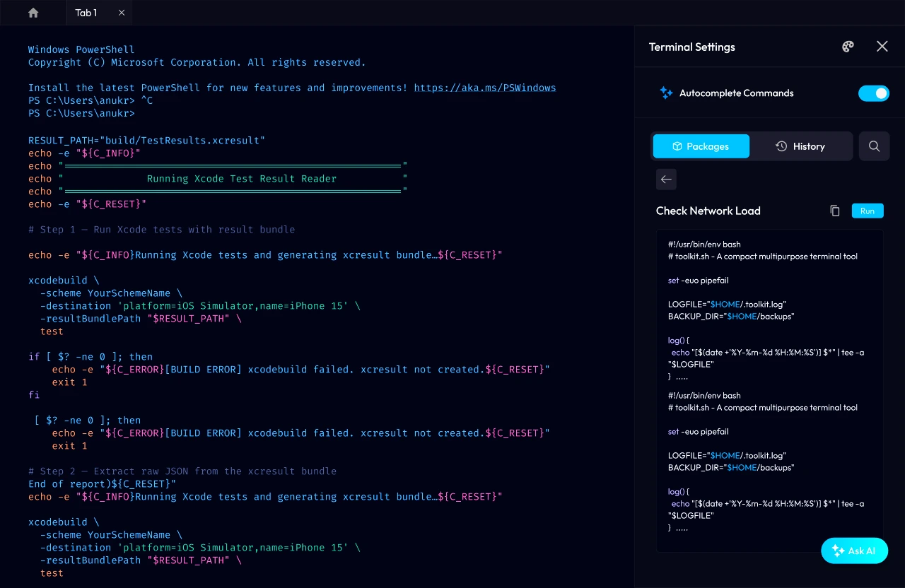
Task: Open the aka.ms/PSWindows link
Action: coord(485,88)
